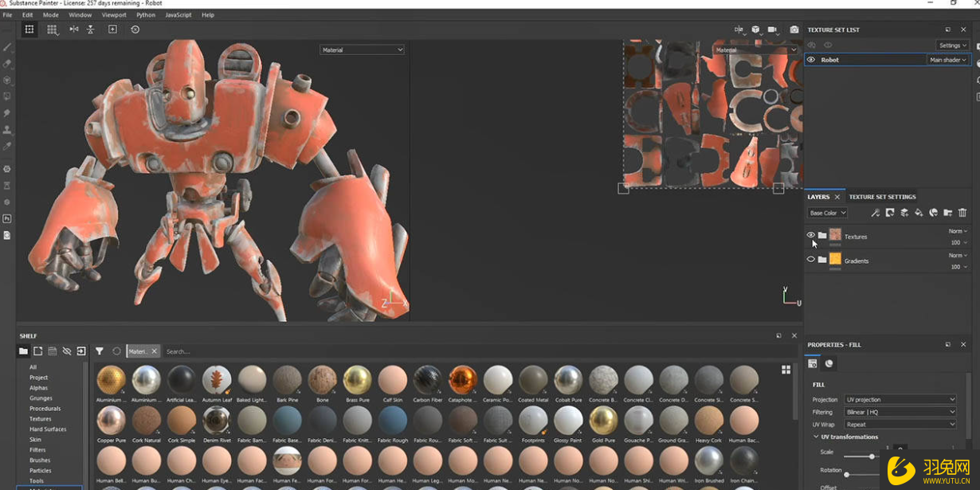This screenshot has height=490, width=980.
Task: Click the delete layer trash icon
Action: point(962,213)
